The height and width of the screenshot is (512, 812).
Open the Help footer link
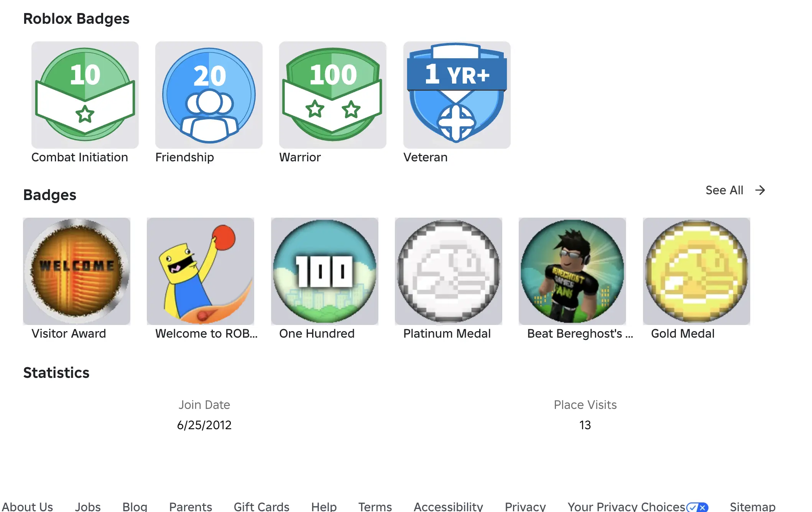click(x=324, y=507)
